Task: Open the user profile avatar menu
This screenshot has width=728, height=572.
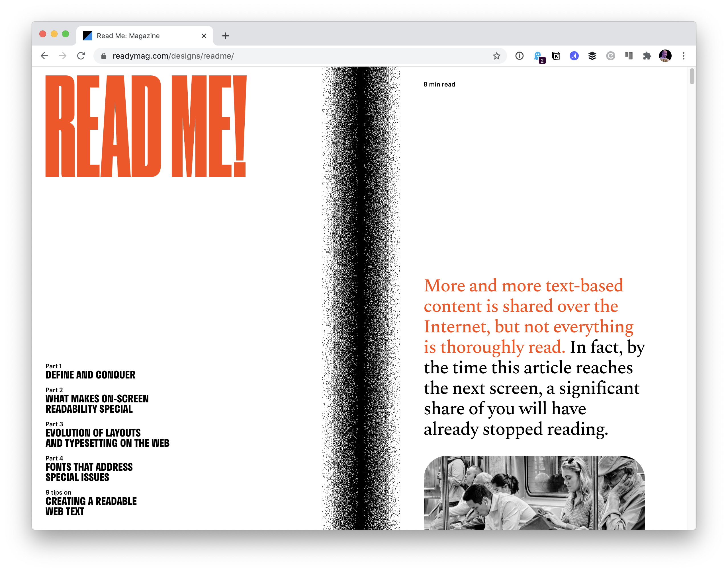Action: click(x=665, y=56)
